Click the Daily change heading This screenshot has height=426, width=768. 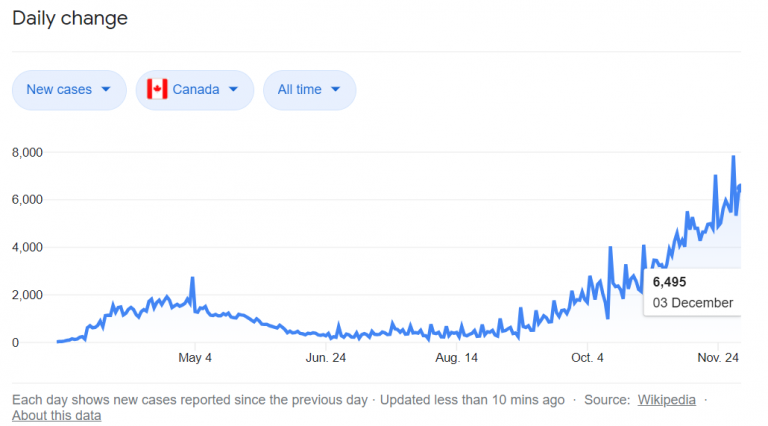[x=70, y=18]
